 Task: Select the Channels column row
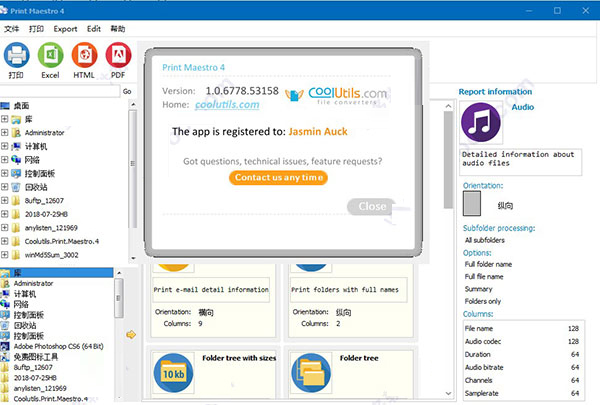pyautogui.click(x=522, y=381)
